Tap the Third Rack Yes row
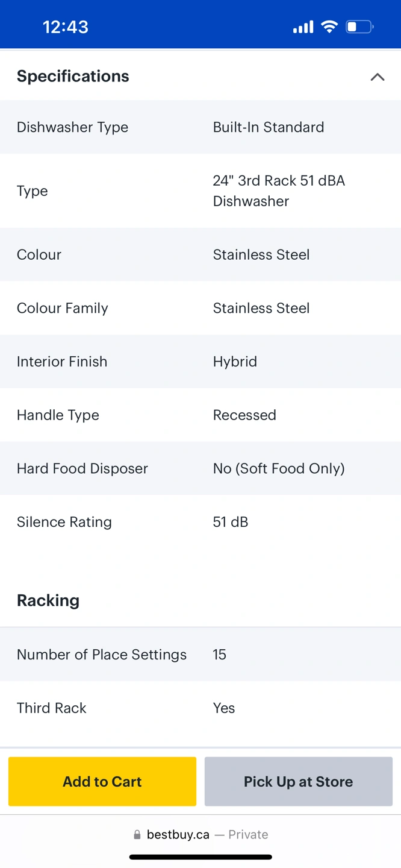Viewport: 401px width, 868px height. 200,708
